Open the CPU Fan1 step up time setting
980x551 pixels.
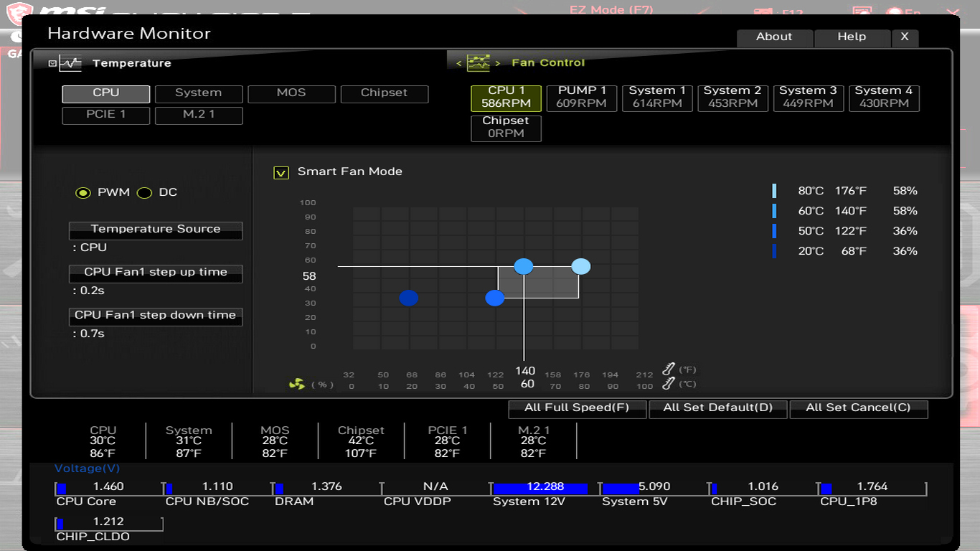point(156,273)
